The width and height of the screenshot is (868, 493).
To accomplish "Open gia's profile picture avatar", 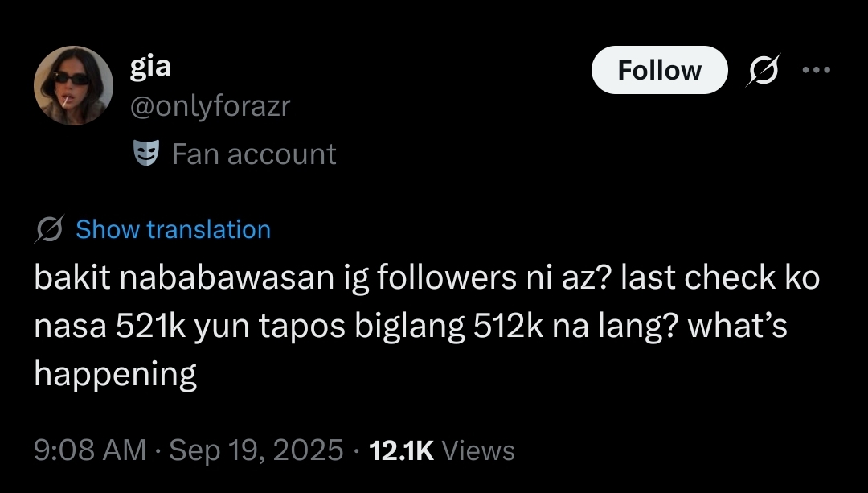I will [x=74, y=86].
